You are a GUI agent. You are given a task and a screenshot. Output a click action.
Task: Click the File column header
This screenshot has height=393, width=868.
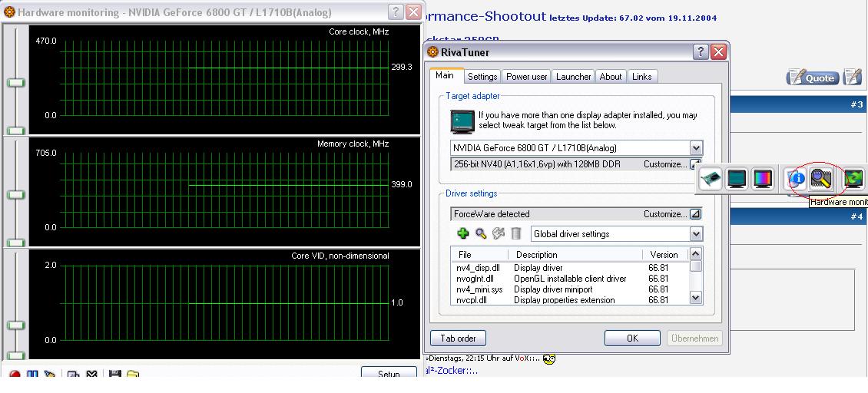pos(481,254)
